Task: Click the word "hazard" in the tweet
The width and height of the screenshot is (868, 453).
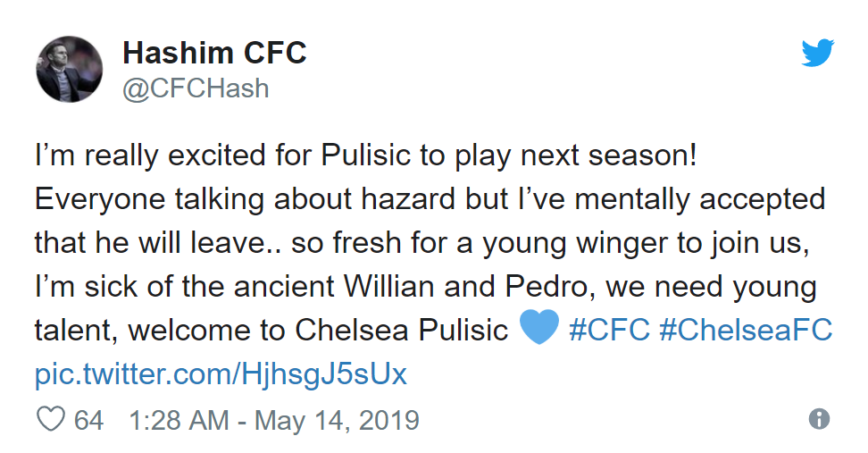Action: click(396, 198)
